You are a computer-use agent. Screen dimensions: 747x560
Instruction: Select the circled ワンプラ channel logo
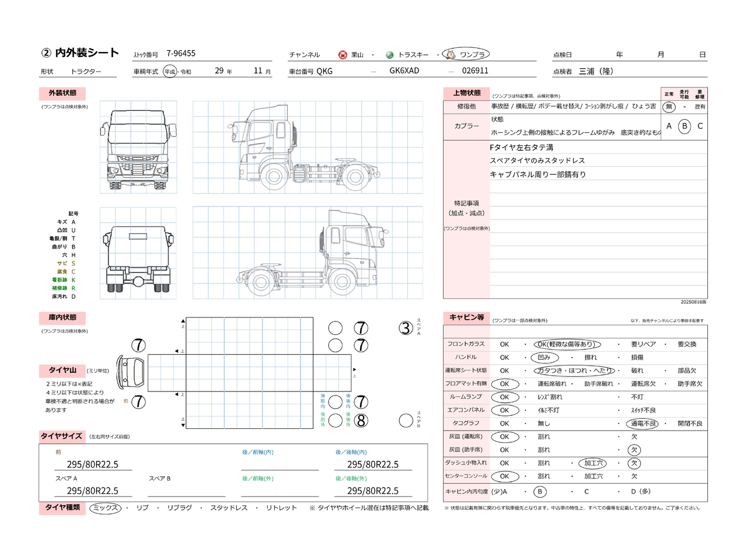(x=465, y=54)
